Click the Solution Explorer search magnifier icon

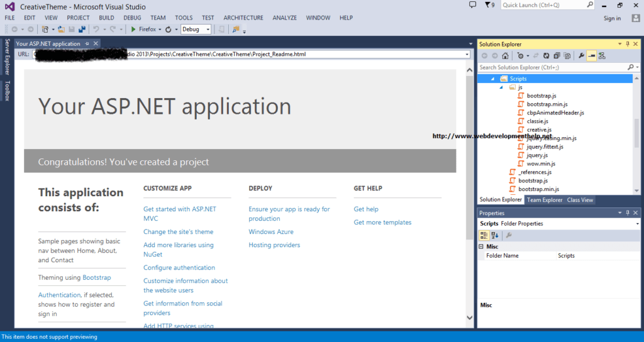pyautogui.click(x=630, y=67)
